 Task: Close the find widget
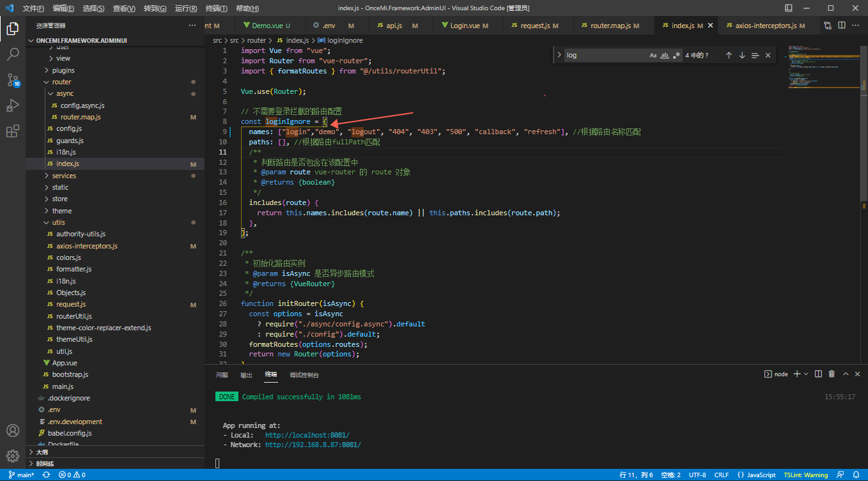click(x=768, y=56)
